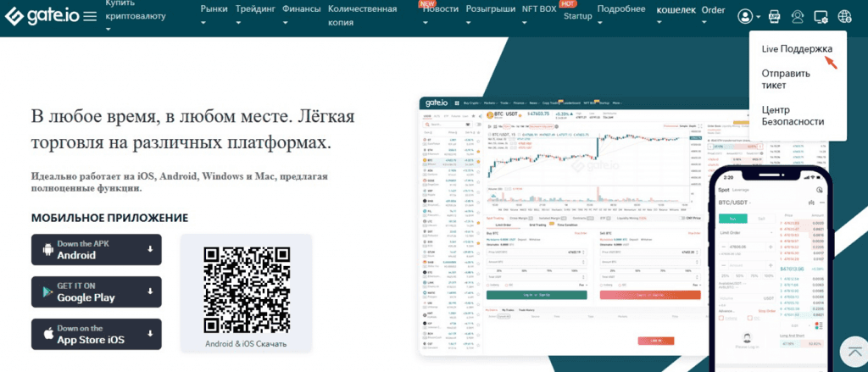Open the NFT BOX page
The height and width of the screenshot is (372, 868).
tap(539, 9)
